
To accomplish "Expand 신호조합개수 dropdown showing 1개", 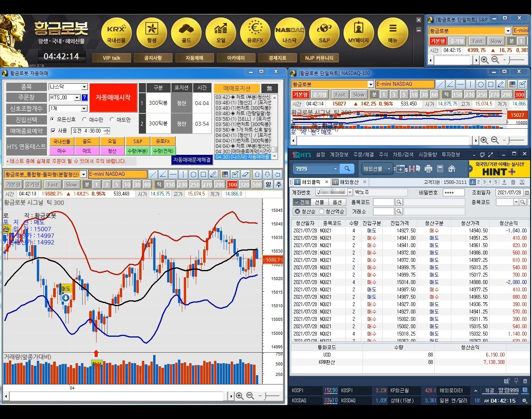I will tap(84, 109).
